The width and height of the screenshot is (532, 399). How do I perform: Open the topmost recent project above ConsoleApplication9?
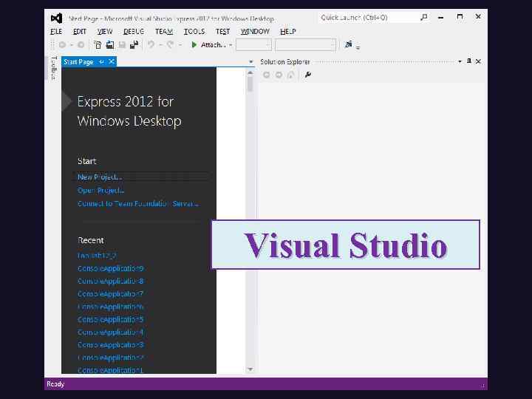97,256
